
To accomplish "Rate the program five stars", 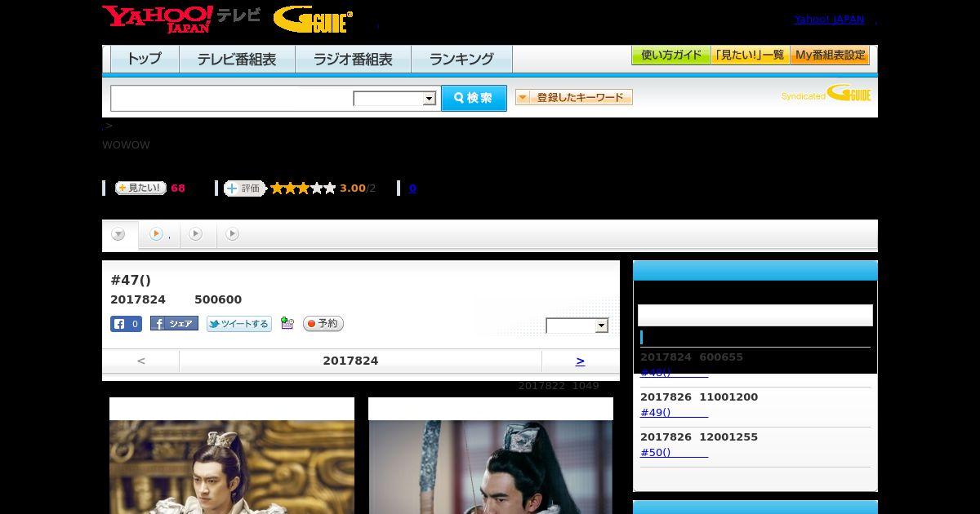I will [x=330, y=188].
